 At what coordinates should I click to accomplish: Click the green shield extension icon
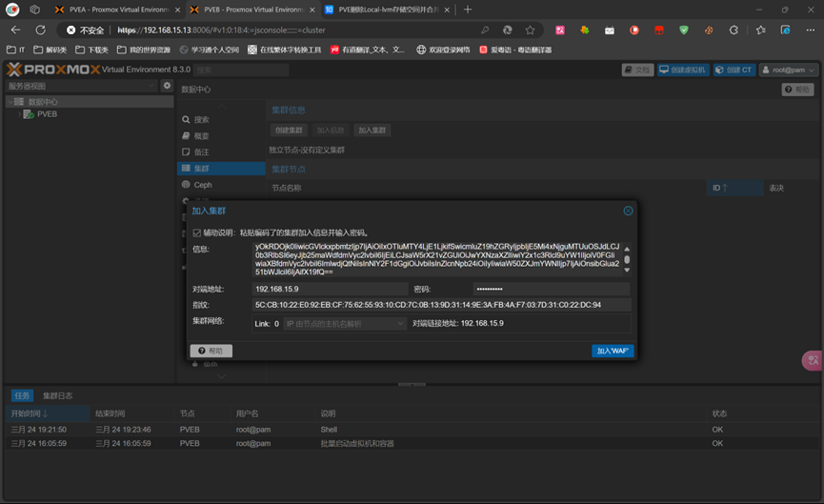[684, 30]
